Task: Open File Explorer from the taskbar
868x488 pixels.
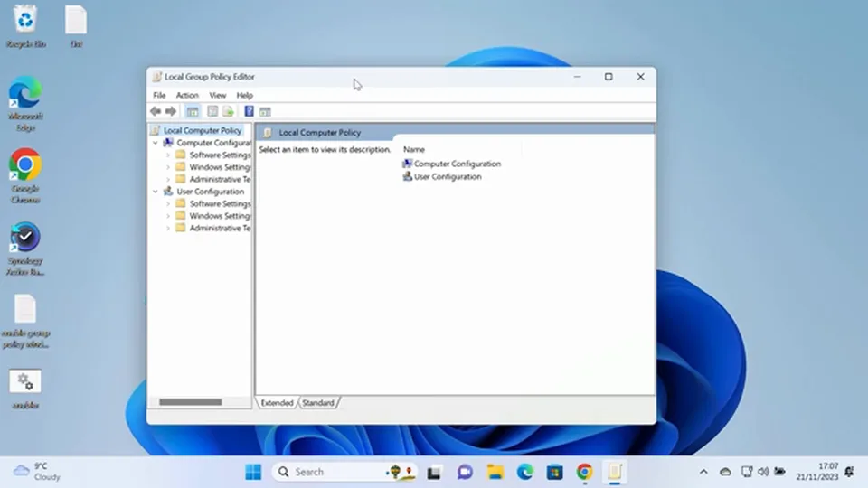Action: tap(495, 472)
